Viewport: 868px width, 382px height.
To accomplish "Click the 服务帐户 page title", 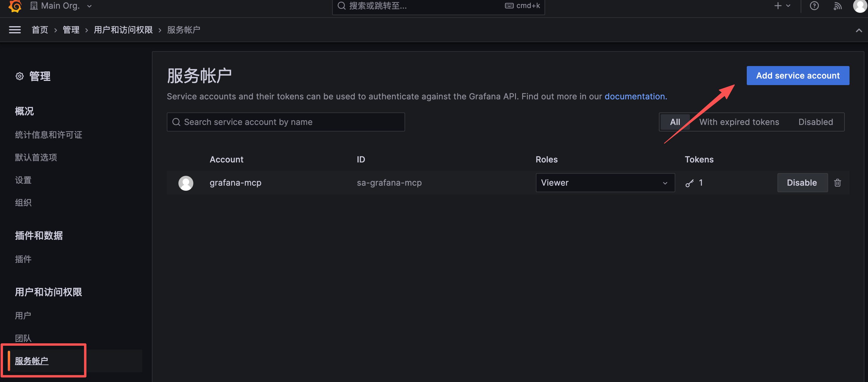I will (200, 76).
